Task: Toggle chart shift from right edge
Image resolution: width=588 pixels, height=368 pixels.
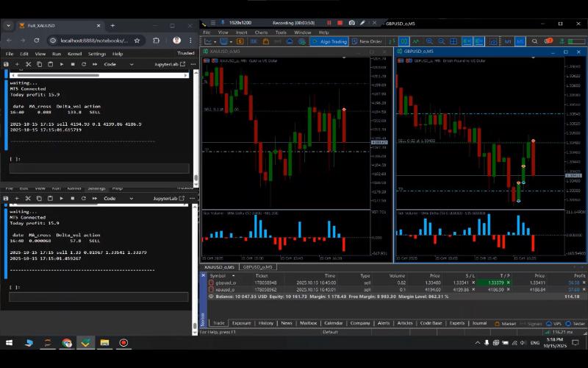Action: [479, 41]
